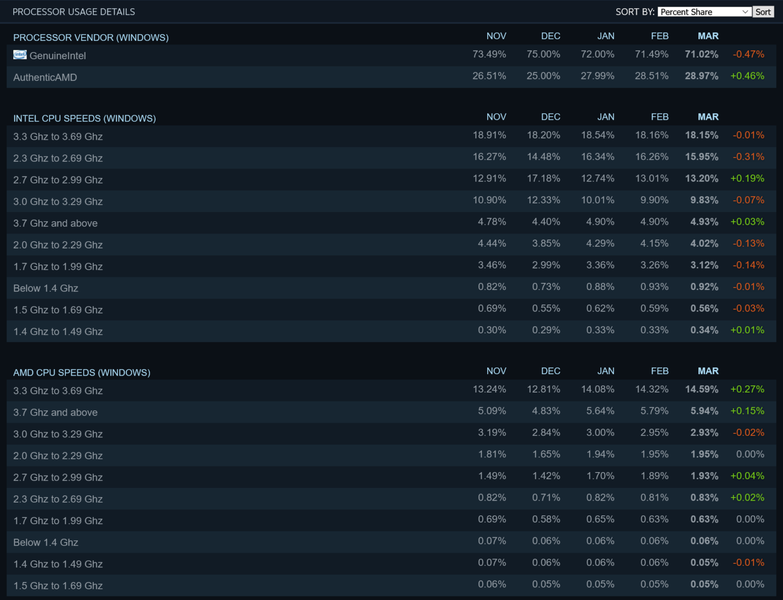
Task: Select AMD 3.0 Ghz to 3.29 Ghz row
Action: pos(58,434)
